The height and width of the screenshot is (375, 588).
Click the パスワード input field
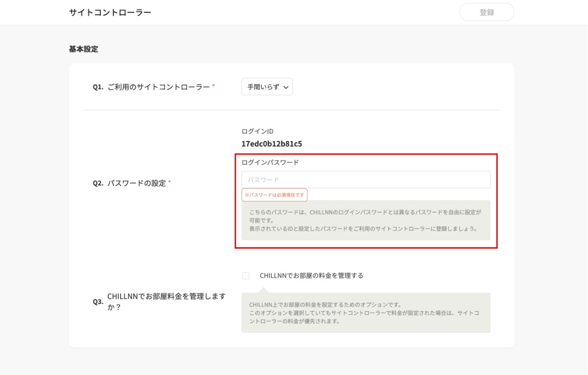click(366, 180)
